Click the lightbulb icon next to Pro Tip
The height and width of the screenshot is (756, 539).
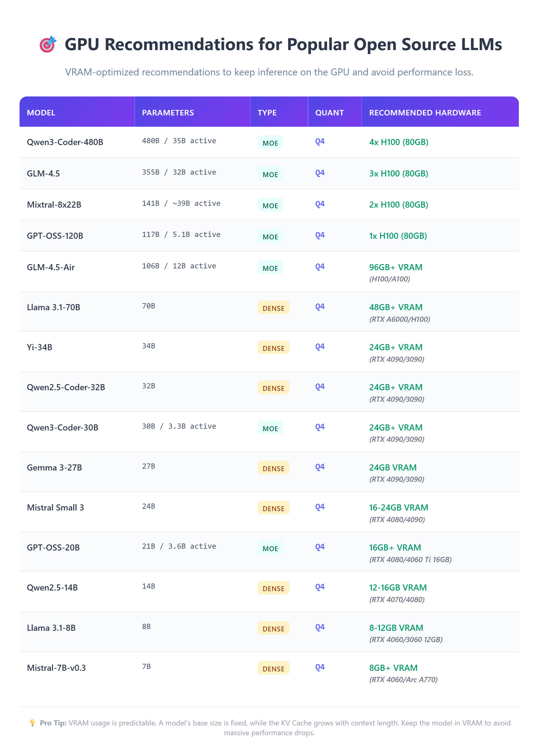[33, 723]
